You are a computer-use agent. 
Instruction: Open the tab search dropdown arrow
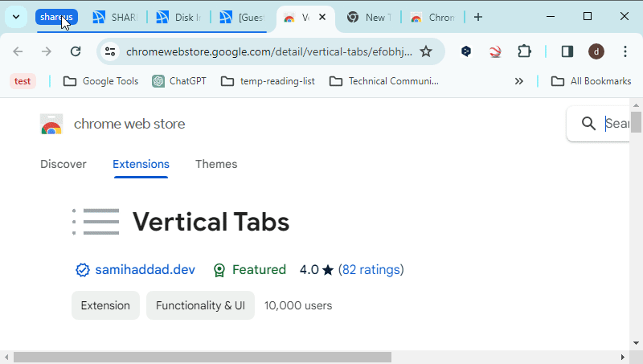point(16,17)
